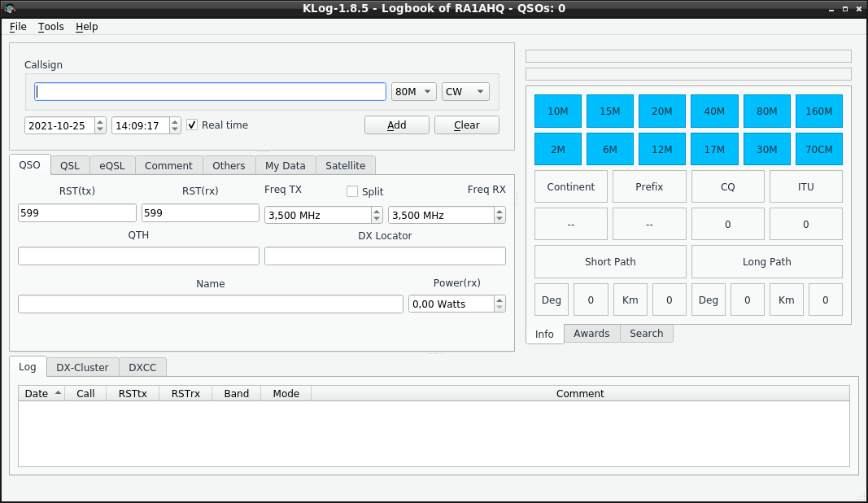Click the Name input field
This screenshot has width=868, height=503.
pos(211,304)
